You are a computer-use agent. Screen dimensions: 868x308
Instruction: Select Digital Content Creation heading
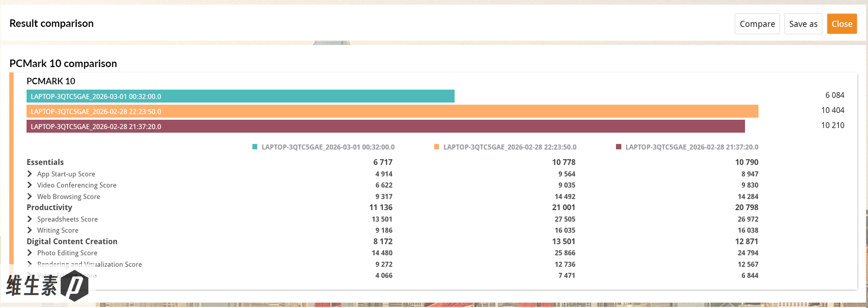pos(72,242)
